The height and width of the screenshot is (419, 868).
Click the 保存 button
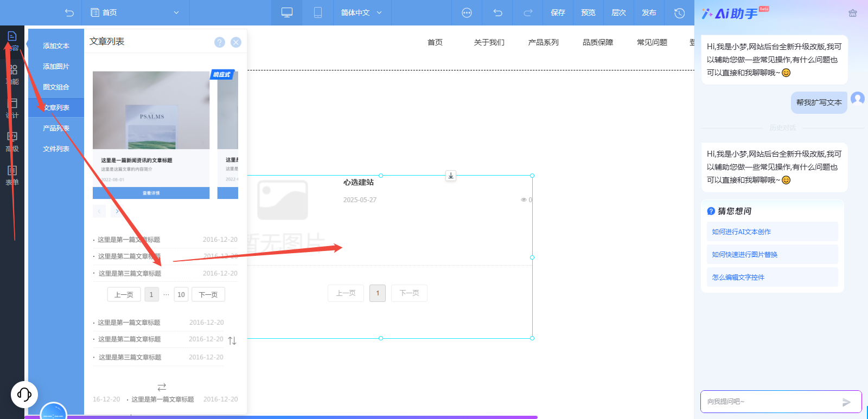point(558,12)
